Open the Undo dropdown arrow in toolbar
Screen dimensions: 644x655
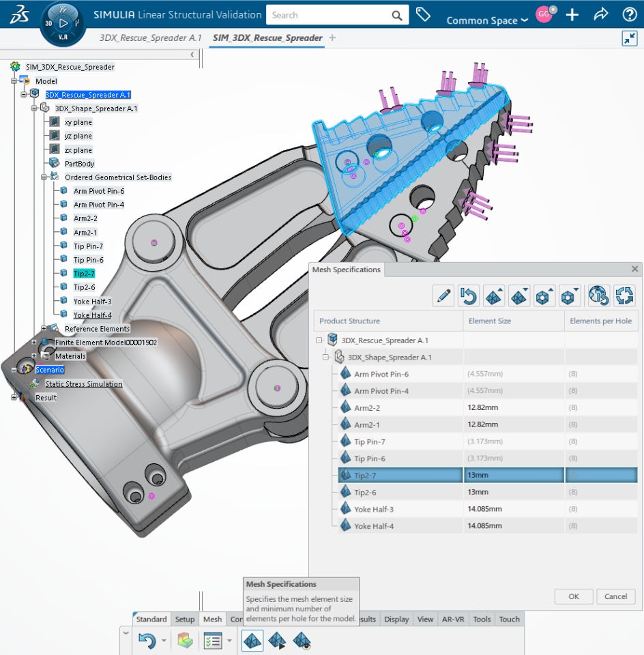164,641
